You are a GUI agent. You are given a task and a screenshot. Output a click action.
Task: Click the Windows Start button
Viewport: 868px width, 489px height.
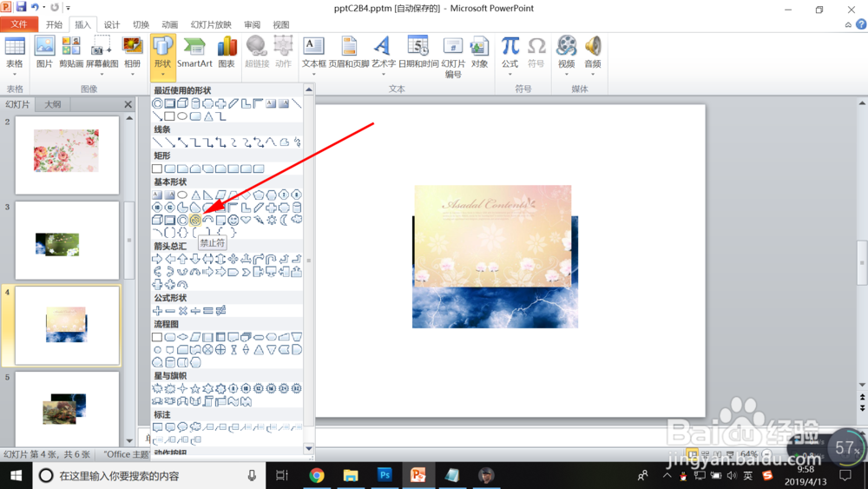[x=16, y=475]
